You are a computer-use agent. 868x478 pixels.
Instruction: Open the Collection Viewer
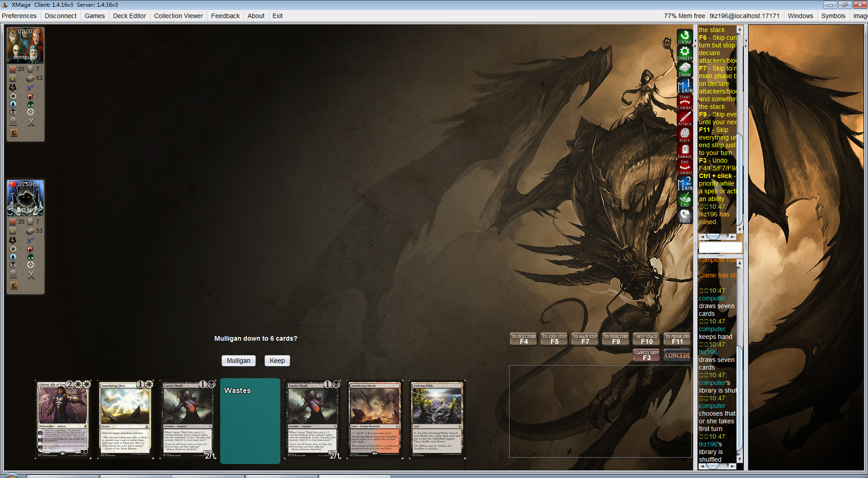pos(178,16)
